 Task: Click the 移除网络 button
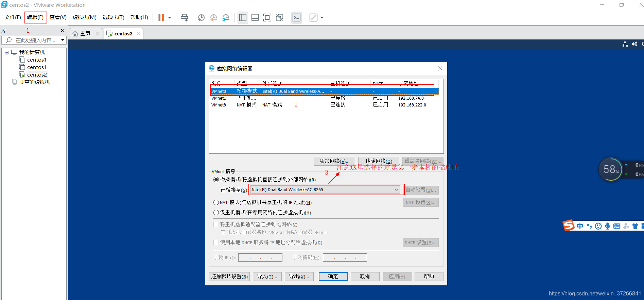click(x=379, y=161)
